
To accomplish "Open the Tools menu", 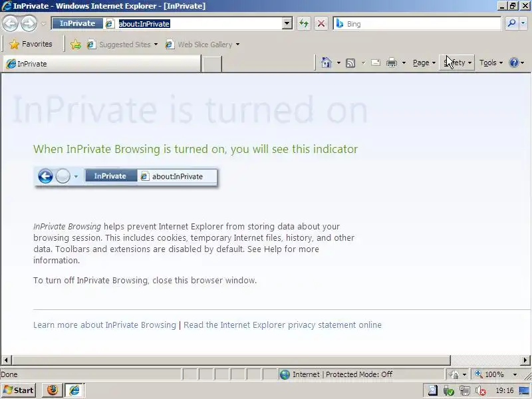I will coord(491,63).
